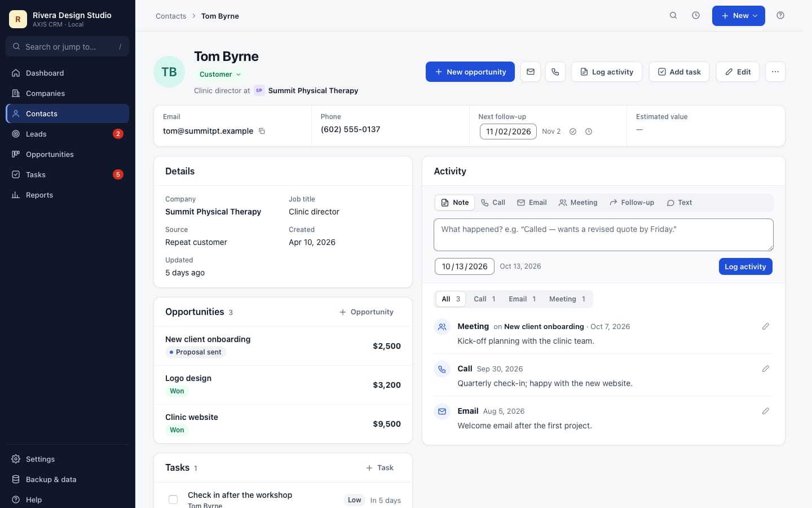Open New client onboarding link in Meeting activity
Screen dimensions: 812x508
tap(544, 326)
